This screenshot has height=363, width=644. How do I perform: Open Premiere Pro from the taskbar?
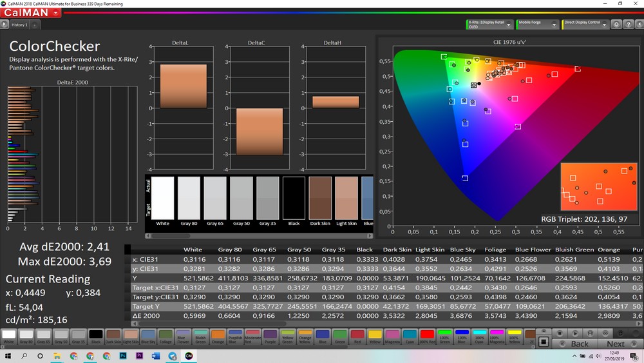pos(139,356)
